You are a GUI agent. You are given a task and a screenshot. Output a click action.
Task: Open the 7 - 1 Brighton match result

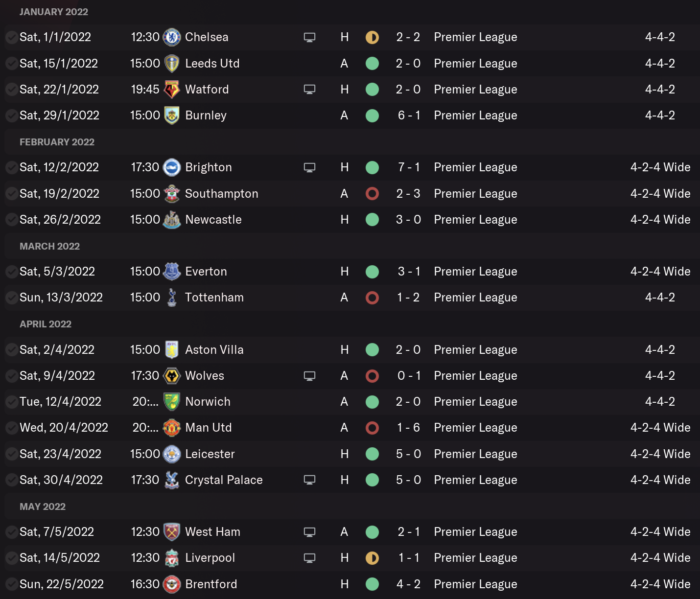tap(408, 167)
